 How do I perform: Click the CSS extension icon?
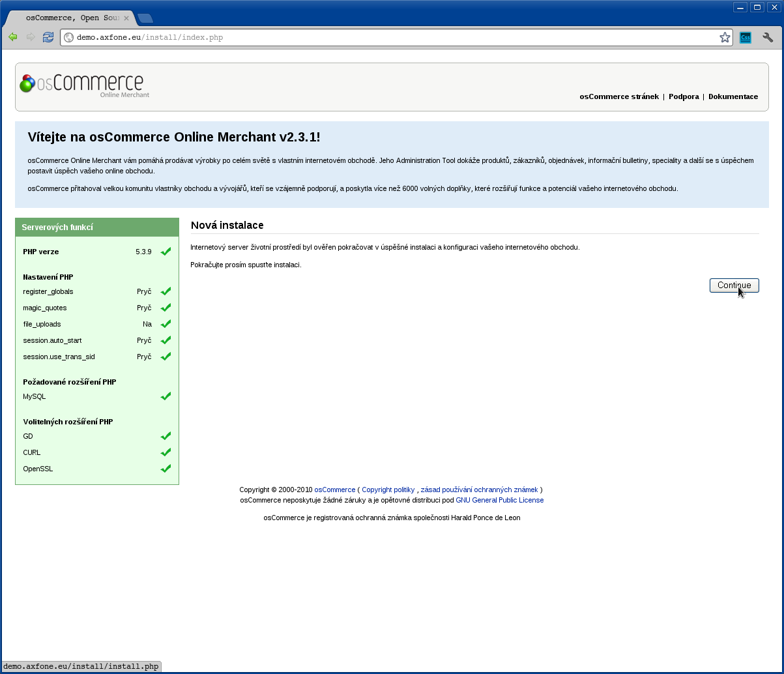coord(746,37)
